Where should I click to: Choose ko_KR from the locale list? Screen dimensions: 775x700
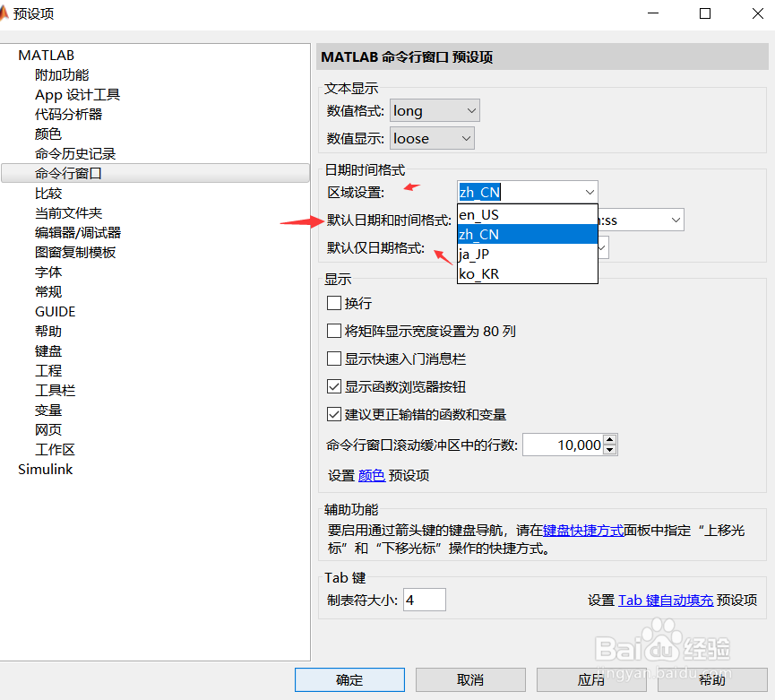click(x=528, y=274)
